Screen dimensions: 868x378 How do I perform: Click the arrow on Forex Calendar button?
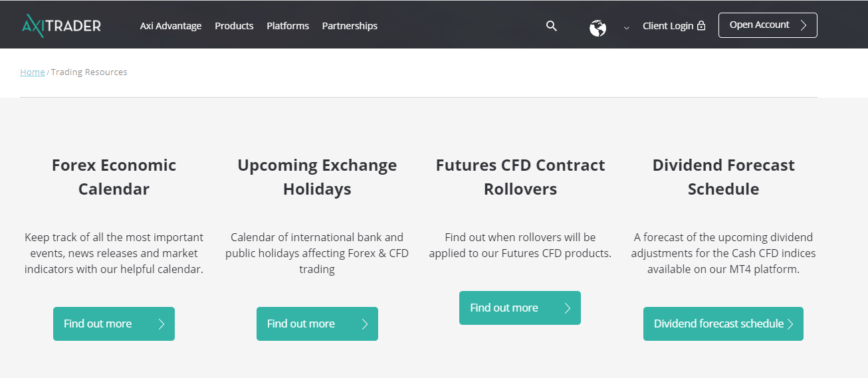point(162,324)
